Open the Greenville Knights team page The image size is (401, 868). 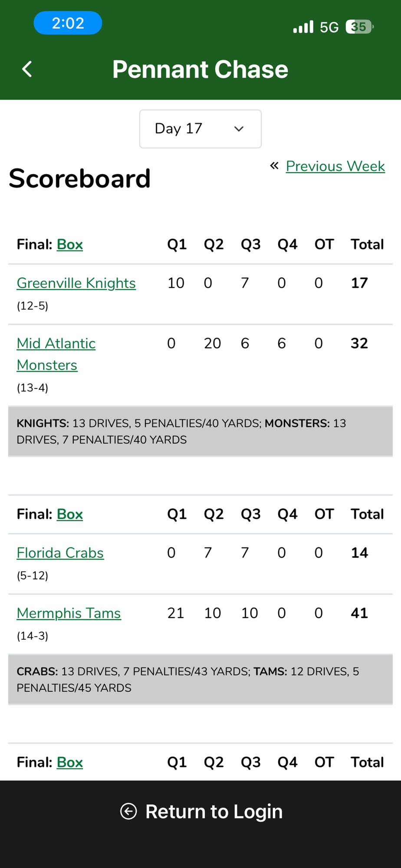[x=76, y=283]
